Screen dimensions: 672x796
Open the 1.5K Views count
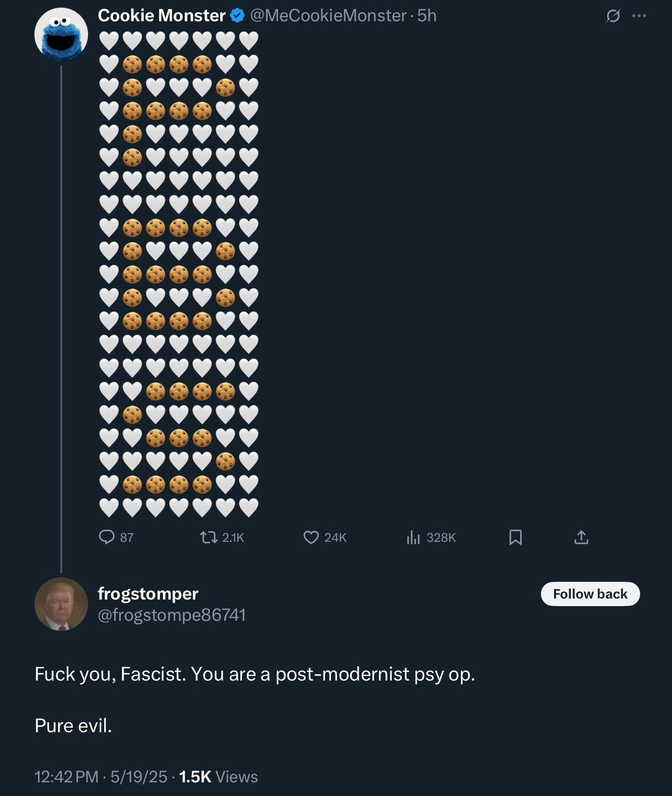click(x=219, y=776)
